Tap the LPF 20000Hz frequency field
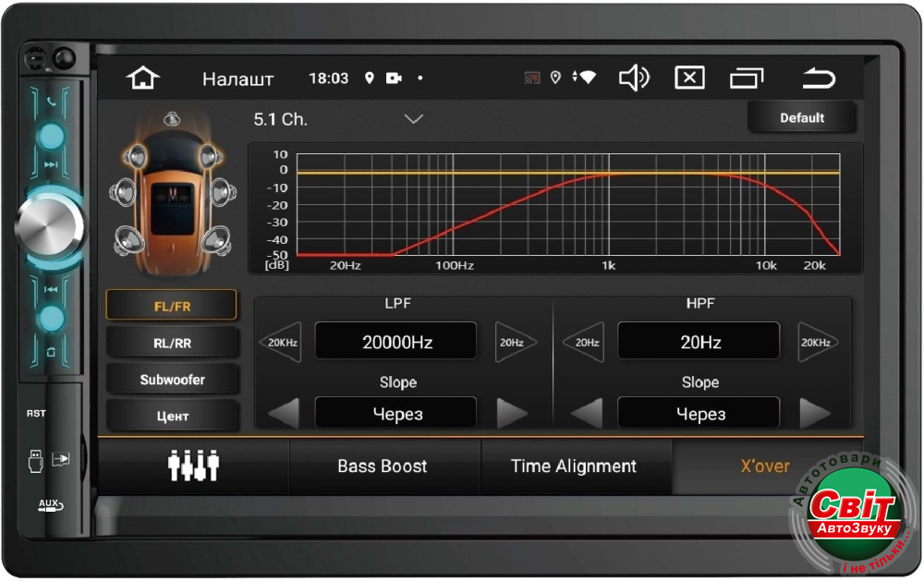The width and height of the screenshot is (924, 581). 396,342
